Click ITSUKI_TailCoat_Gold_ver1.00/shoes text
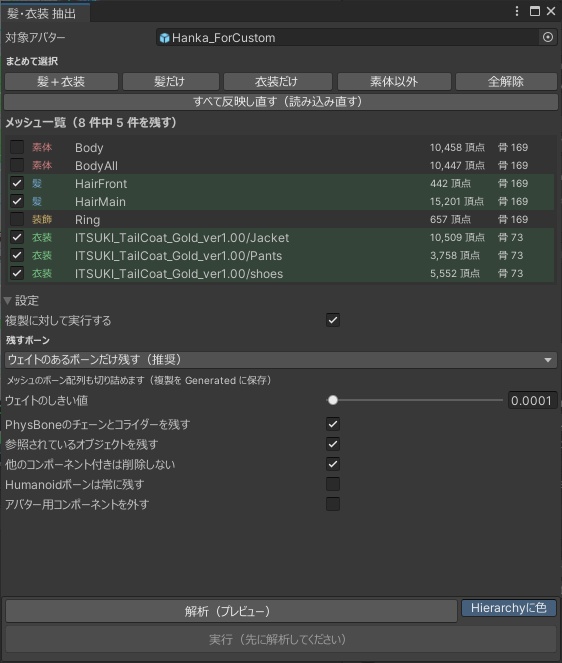This screenshot has width=562, height=663. pos(179,274)
